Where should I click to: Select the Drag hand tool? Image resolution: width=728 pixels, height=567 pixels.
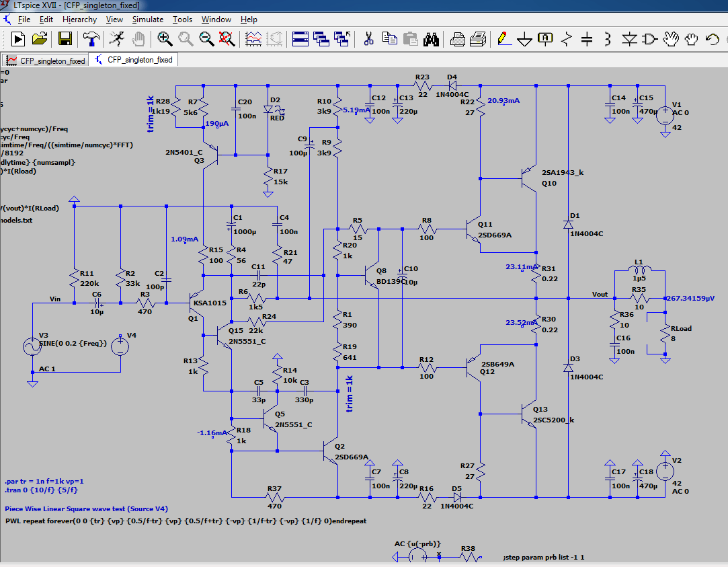click(691, 40)
